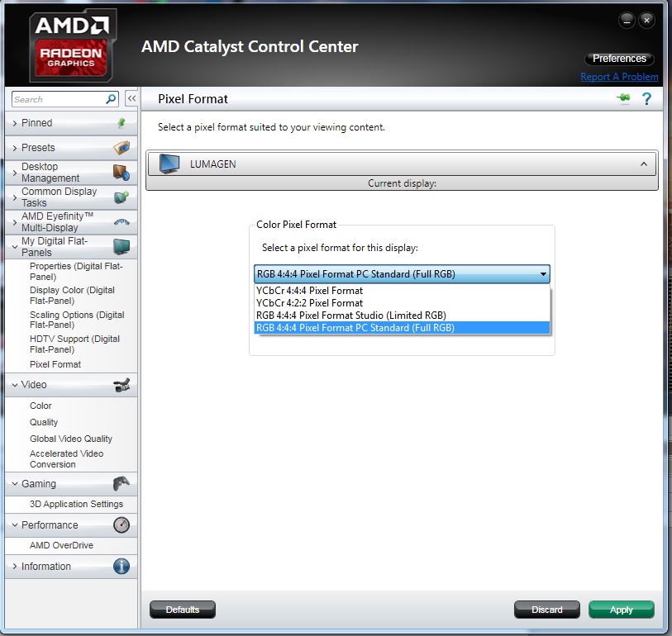The height and width of the screenshot is (636, 672).
Task: Click the Presets box icon
Action: pyautogui.click(x=122, y=148)
